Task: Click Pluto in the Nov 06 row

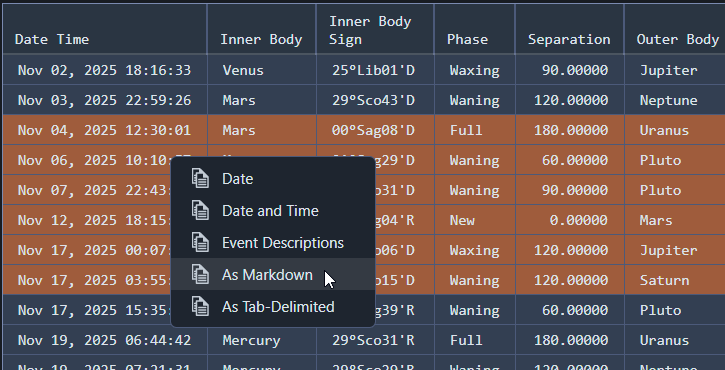Action: point(675,160)
